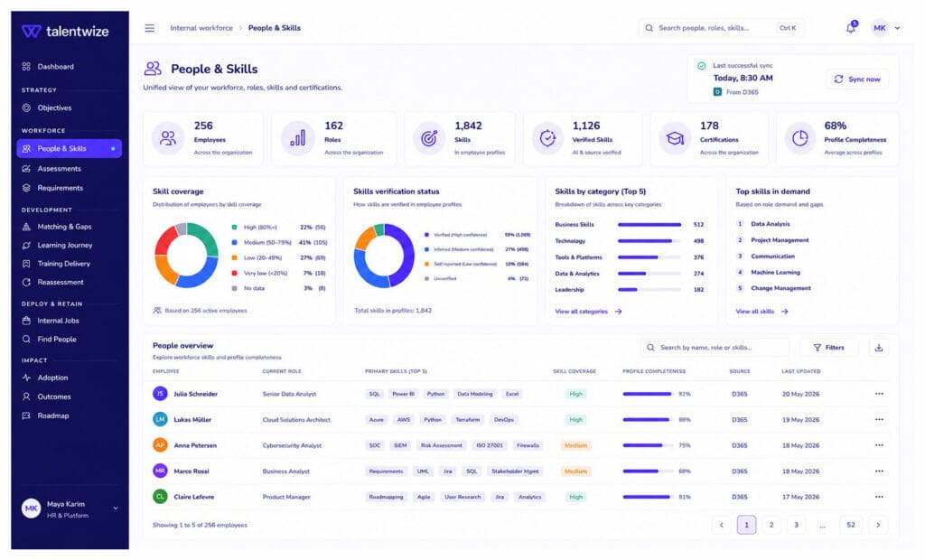Open row actions for Lukas Müller

[879, 420]
